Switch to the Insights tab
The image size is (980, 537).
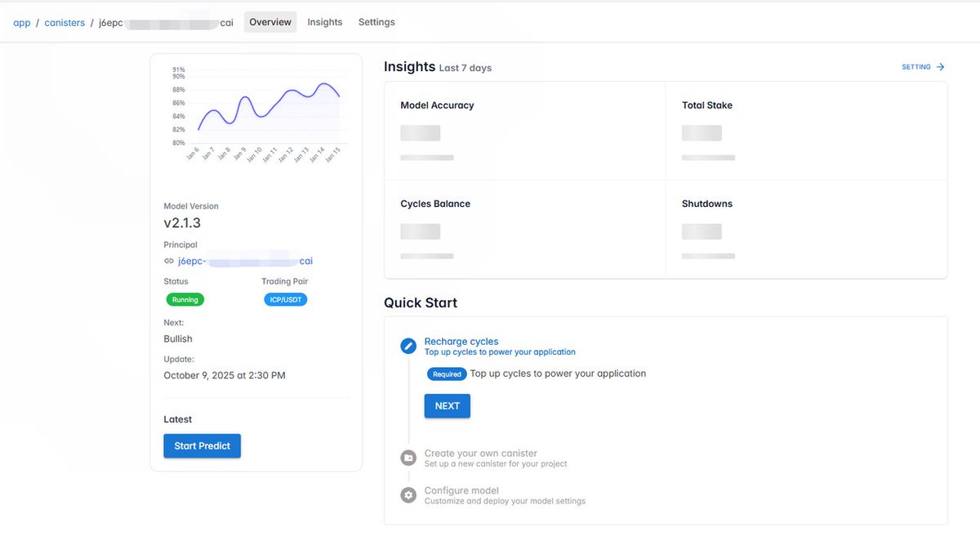(325, 22)
